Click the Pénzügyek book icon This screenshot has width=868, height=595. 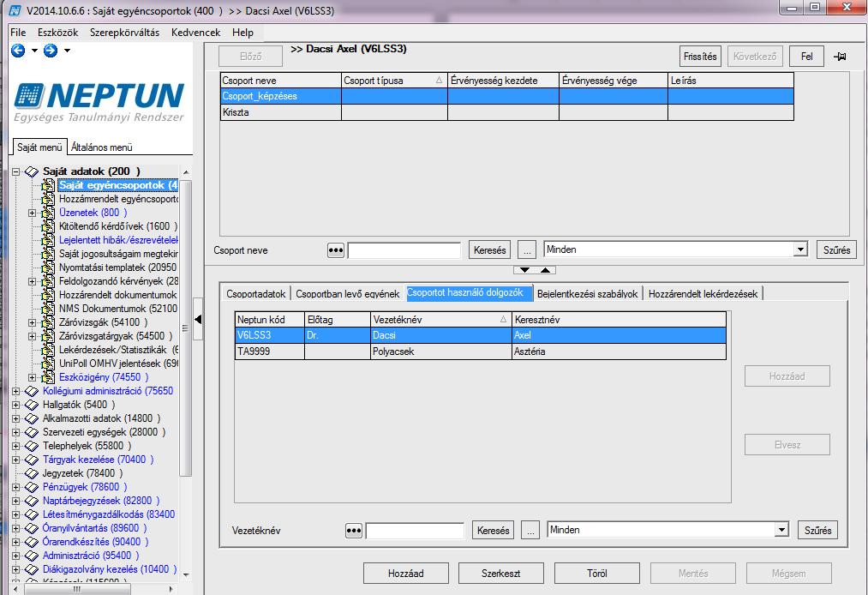pyautogui.click(x=32, y=487)
